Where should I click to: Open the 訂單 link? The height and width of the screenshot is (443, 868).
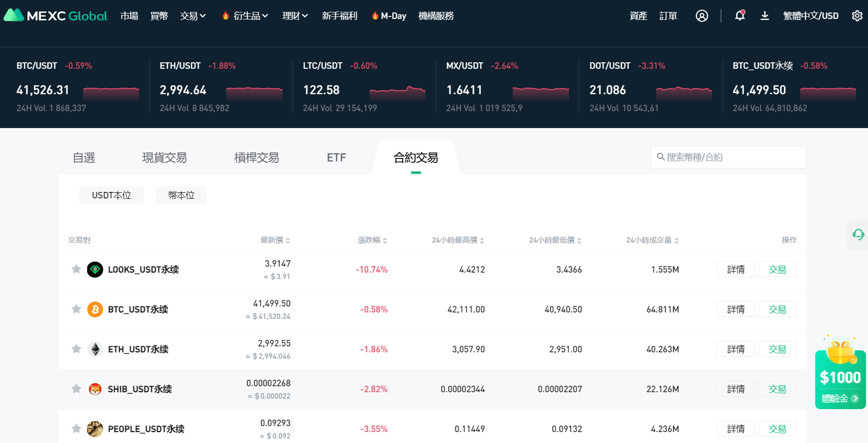668,16
